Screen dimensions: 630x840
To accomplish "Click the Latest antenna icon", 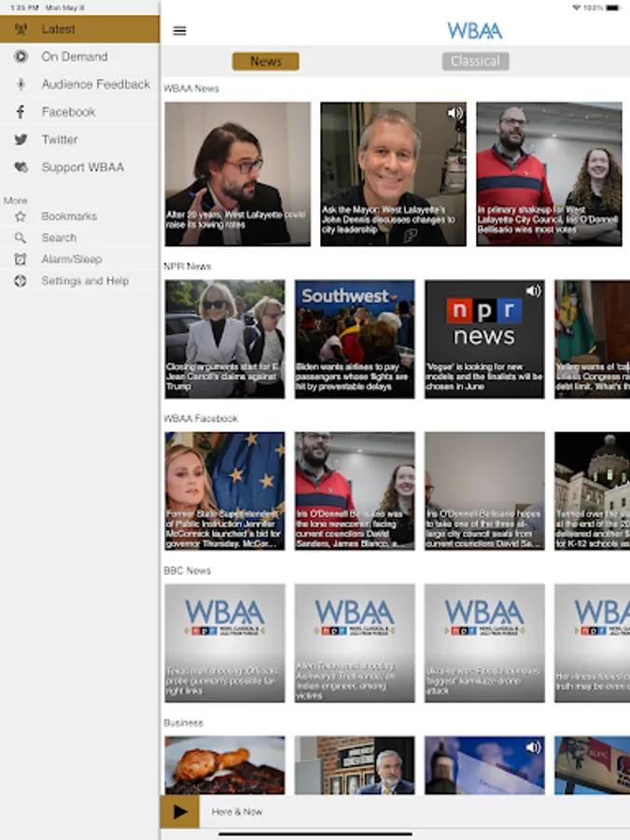I will [x=21, y=29].
